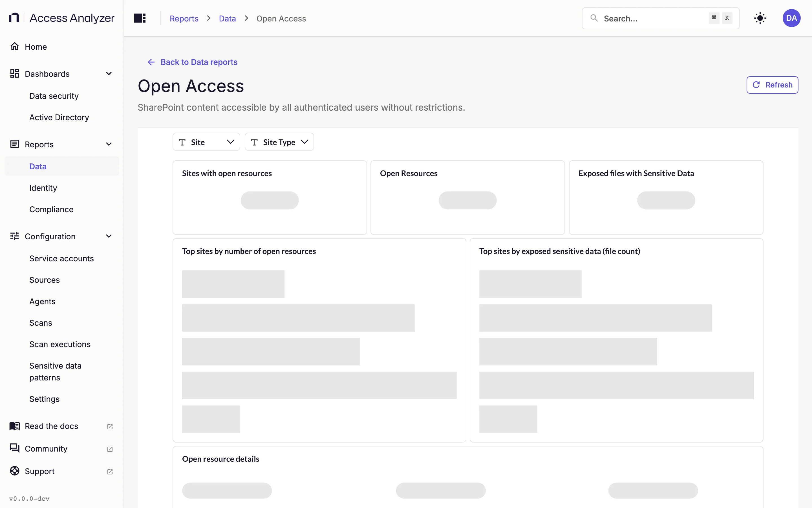This screenshot has height=508, width=812.
Task: Open Service accounts configuration
Action: (62, 258)
